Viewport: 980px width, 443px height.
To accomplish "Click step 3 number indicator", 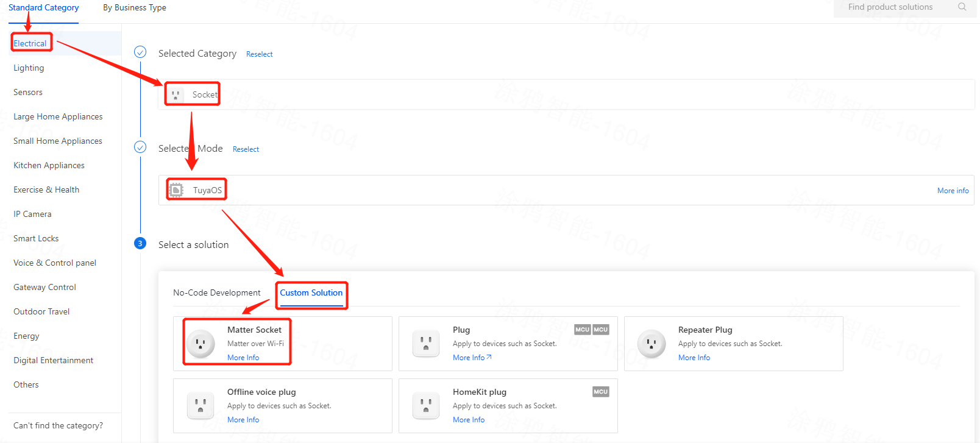I will [140, 244].
